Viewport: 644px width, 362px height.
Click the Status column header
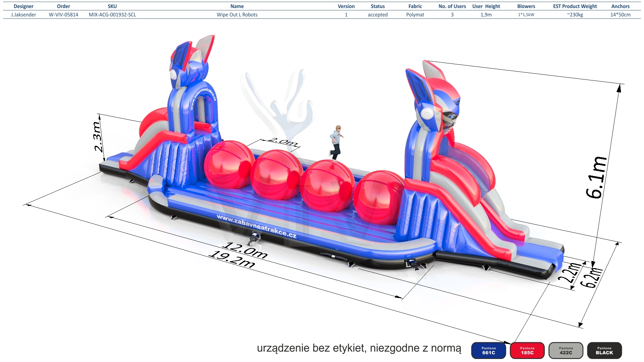(x=378, y=6)
